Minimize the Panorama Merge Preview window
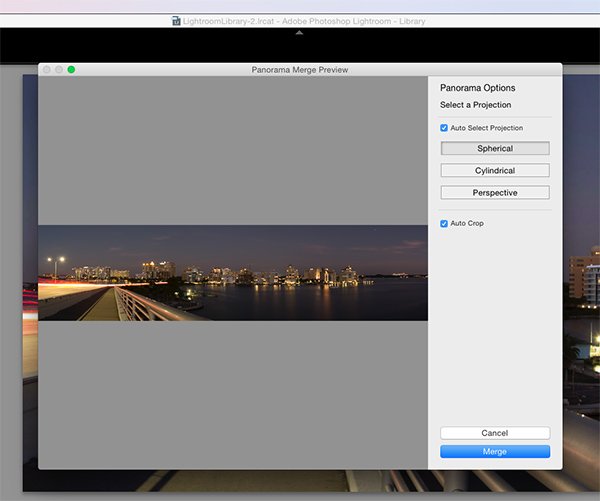Viewport: 600px width, 501px height. (58, 69)
